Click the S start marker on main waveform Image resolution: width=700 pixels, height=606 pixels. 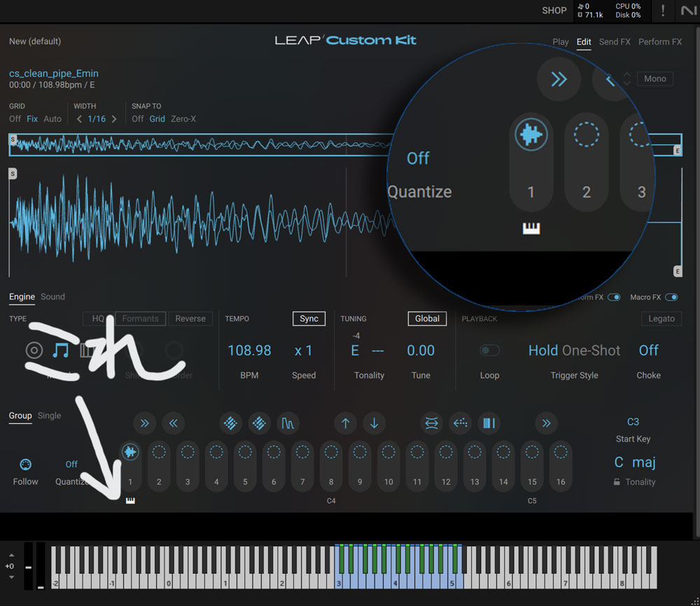tap(13, 174)
